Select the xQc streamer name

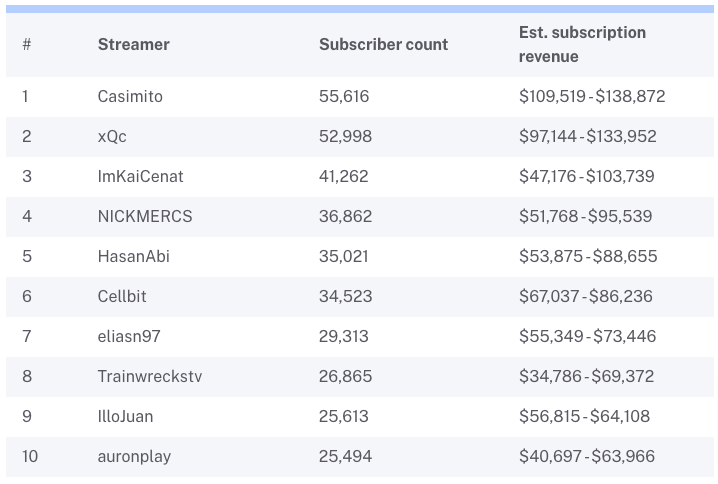click(112, 137)
